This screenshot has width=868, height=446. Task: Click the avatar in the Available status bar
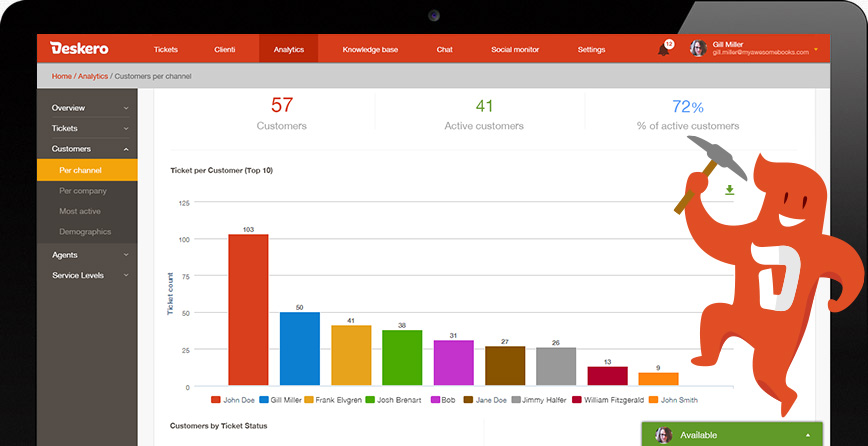tap(664, 435)
